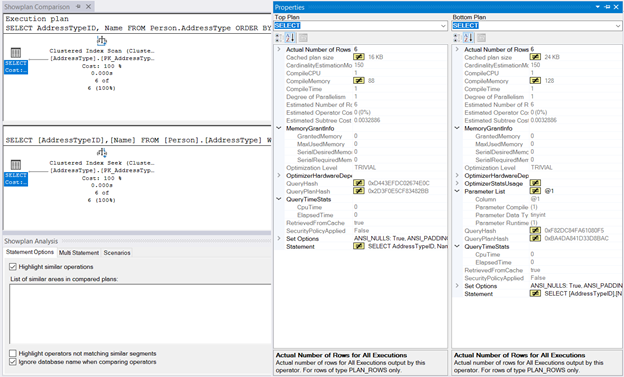Select the bottom plan Clustered Index Seek icon
Viewport: 624px width, 377px height.
[102, 152]
